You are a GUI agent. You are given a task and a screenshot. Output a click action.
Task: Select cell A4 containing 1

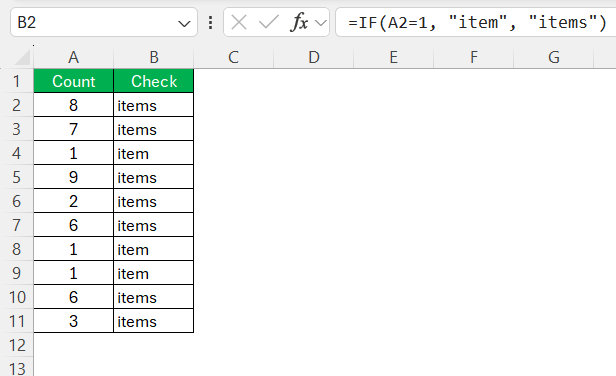[73, 153]
